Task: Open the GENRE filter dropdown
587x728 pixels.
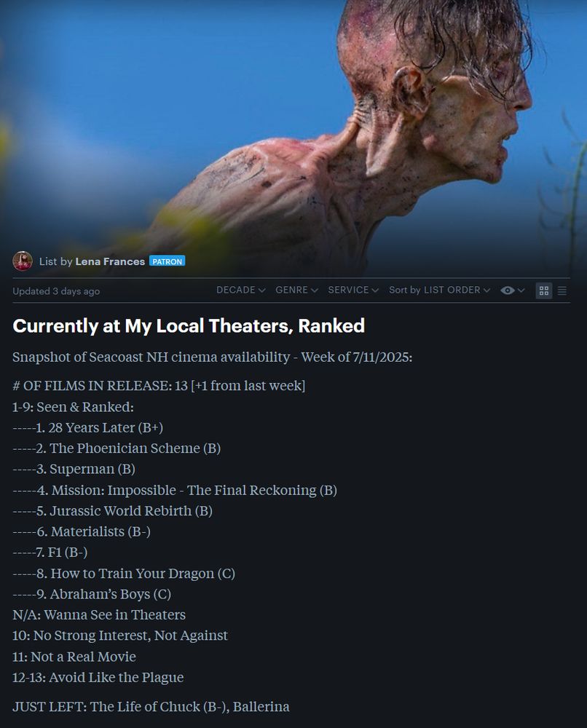Action: coord(296,290)
